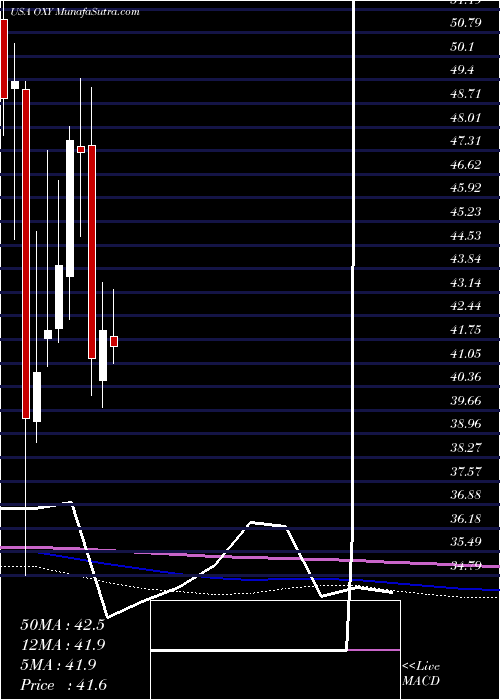The height and width of the screenshot is (700, 500).
Task: Click the 36.18 price axis label
Action: click(466, 519)
